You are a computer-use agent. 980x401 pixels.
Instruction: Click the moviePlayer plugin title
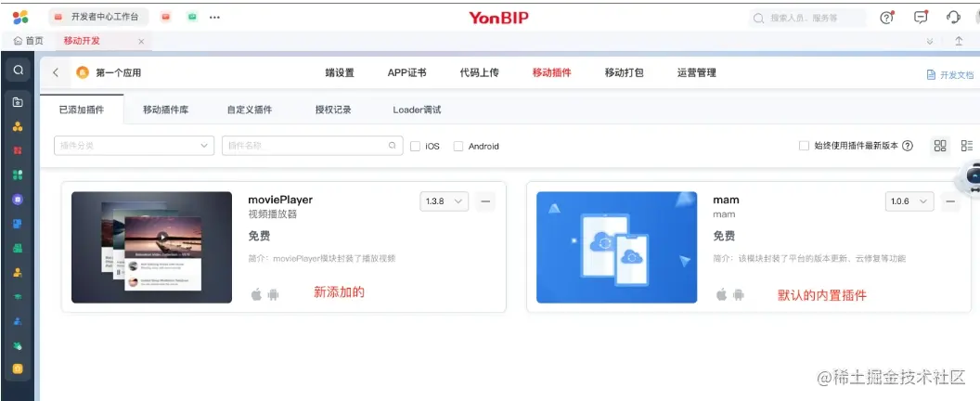click(x=280, y=200)
